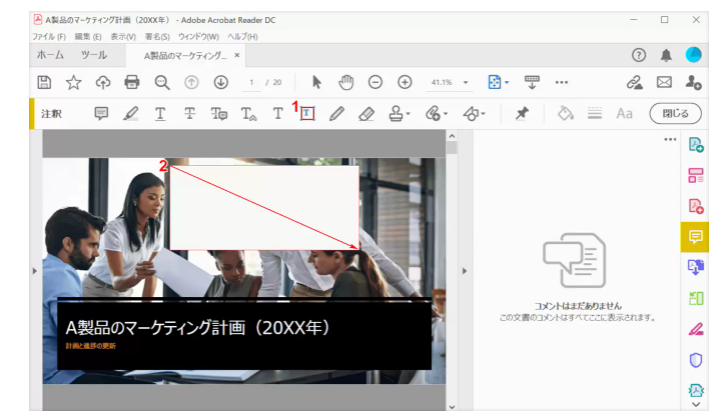Click the 閉じる button
This screenshot has width=726, height=418.
point(669,114)
